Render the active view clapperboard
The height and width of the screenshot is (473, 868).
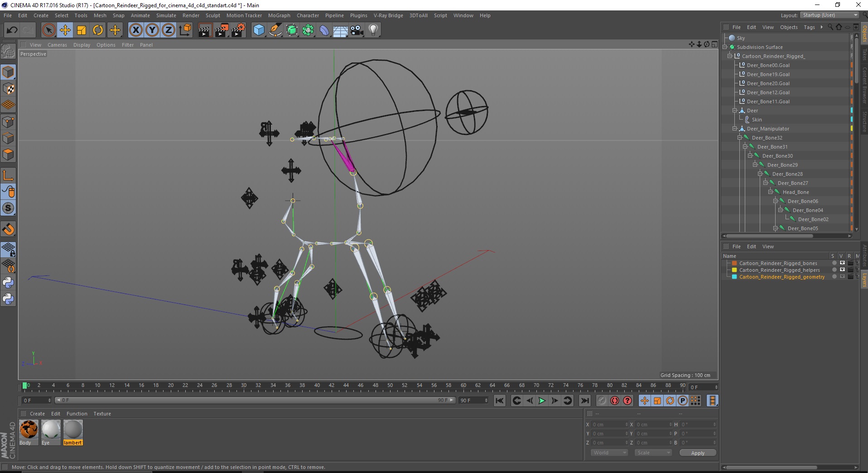coord(205,30)
